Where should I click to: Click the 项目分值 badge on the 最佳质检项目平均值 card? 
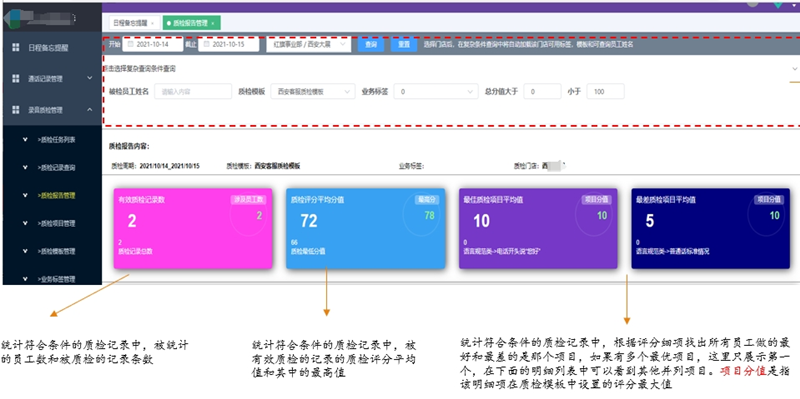click(597, 200)
